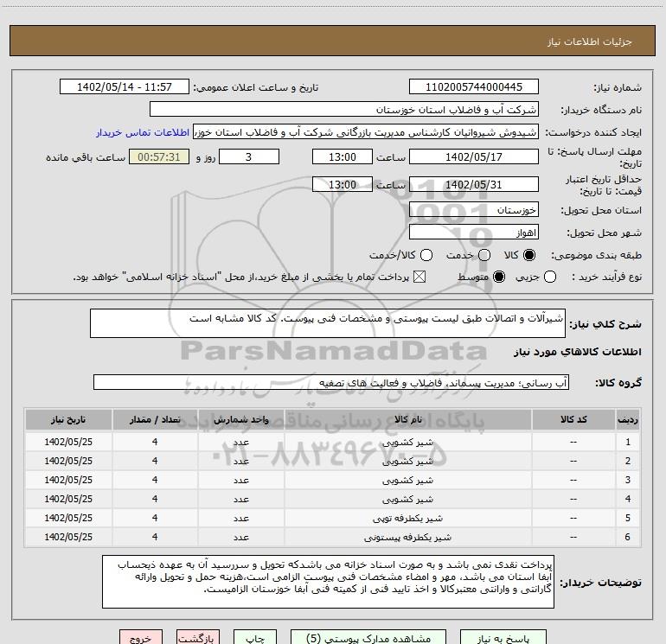Click date 1402/05/25 in row 1
Viewport: 666px width, 644px height.
point(68,442)
